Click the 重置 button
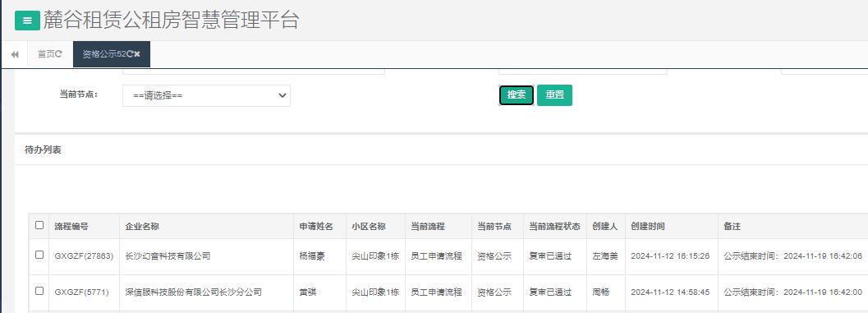This screenshot has height=313, width=868. click(x=554, y=94)
